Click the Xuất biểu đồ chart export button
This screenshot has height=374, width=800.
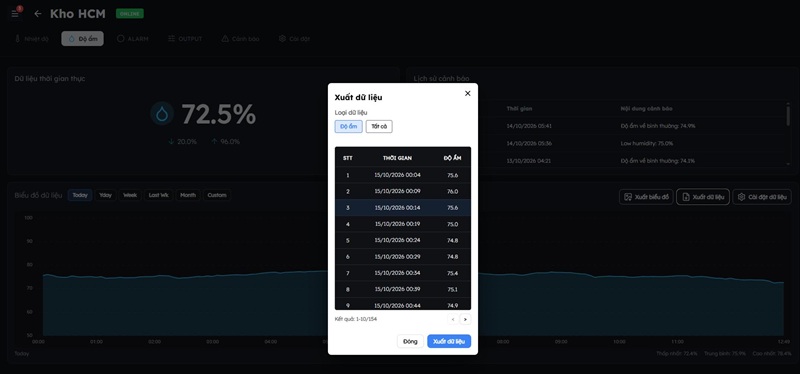pos(646,197)
